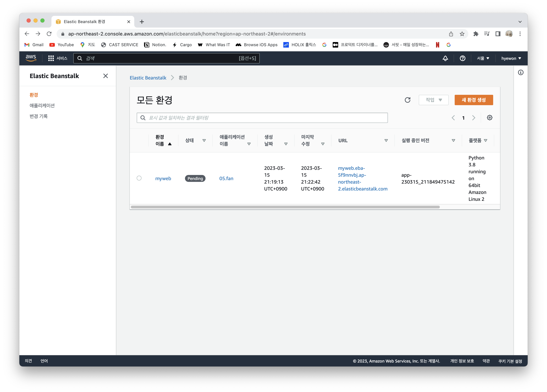Open the myweb elasticbeanstalk.com URL
This screenshot has width=547, height=392.
point(363,179)
